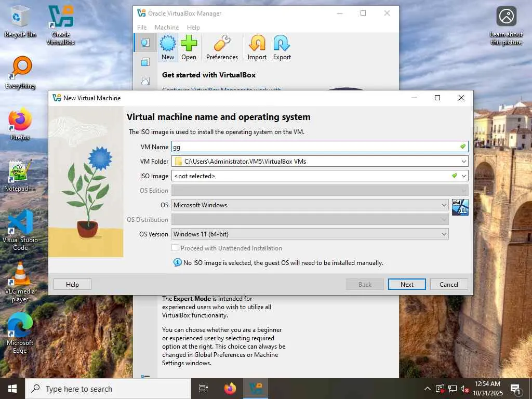The height and width of the screenshot is (399, 532).
Task: Open Visual Studio Code desktop shortcut
Action: (20, 231)
